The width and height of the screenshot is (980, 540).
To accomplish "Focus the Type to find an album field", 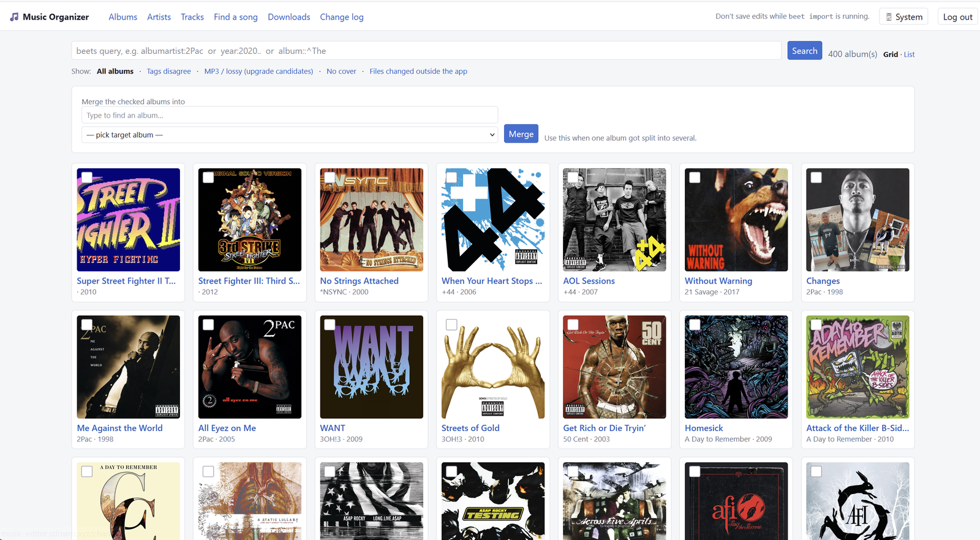I will point(290,115).
